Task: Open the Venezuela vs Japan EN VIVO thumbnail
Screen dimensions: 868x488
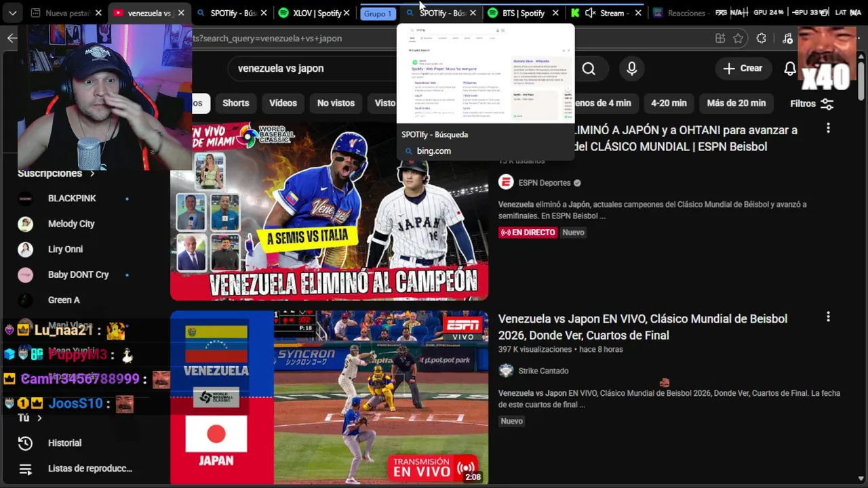Action: 329,398
